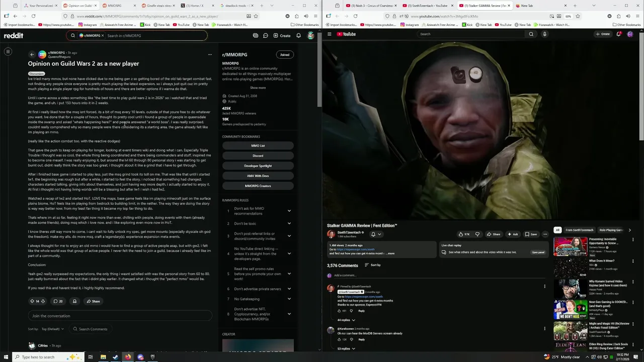Remove r/MMORPG filter chip from search
Viewport: 644px width, 362px height.
coord(103,36)
